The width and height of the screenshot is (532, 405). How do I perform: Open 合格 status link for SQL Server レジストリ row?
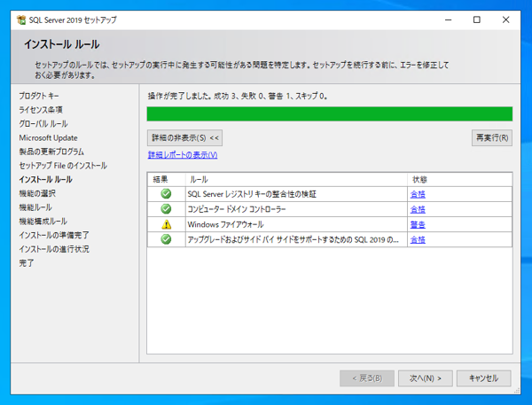(418, 194)
